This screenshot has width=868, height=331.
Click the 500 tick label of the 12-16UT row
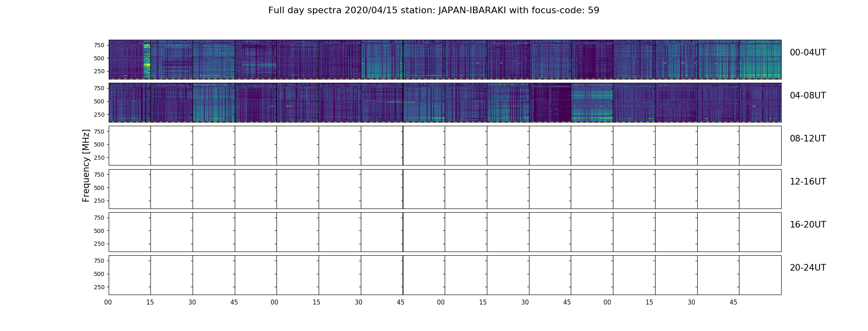[x=99, y=188]
